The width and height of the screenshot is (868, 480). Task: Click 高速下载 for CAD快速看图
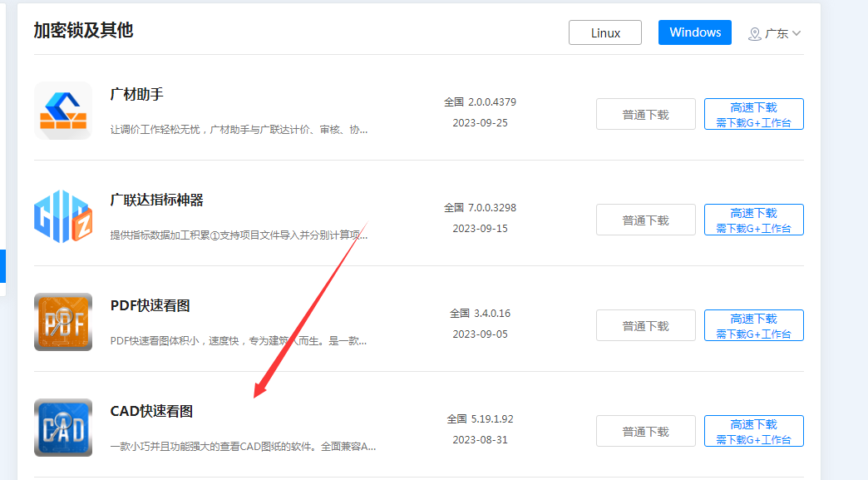[x=754, y=431]
